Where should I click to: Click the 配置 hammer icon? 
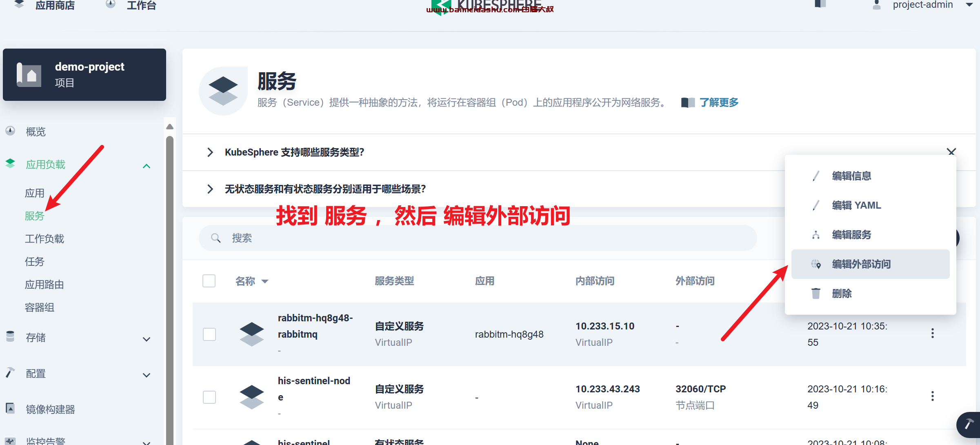point(11,373)
